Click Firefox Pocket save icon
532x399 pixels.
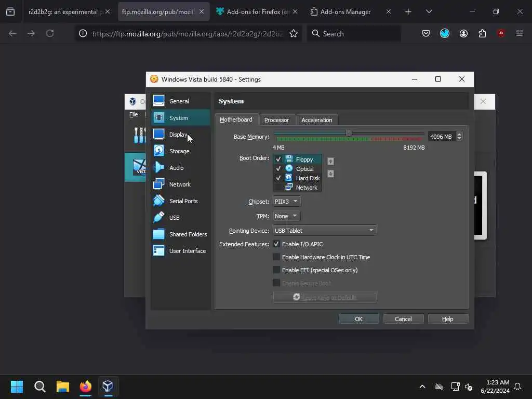426,33
